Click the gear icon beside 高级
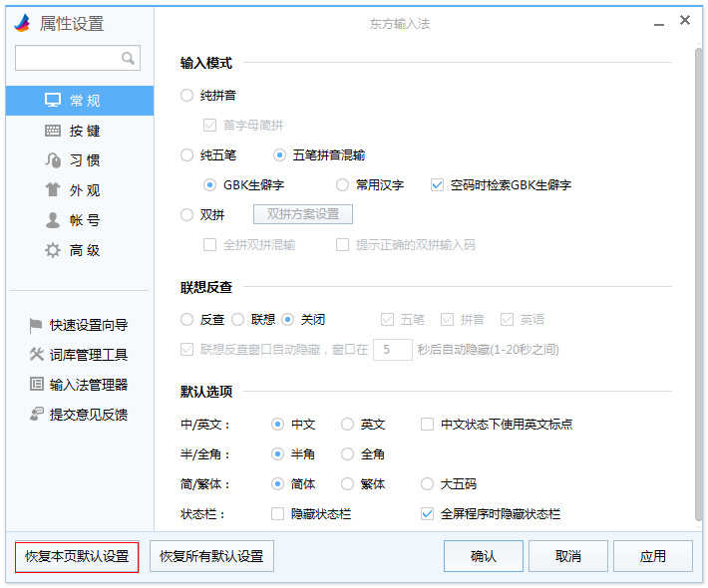 point(53,250)
